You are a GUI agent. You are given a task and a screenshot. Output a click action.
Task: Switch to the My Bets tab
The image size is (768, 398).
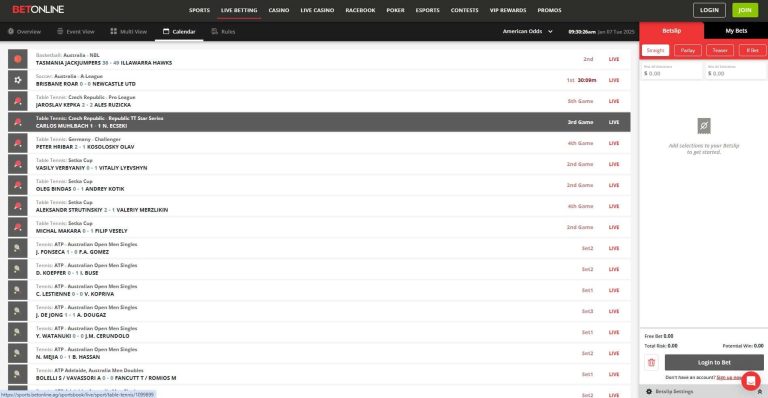(736, 31)
